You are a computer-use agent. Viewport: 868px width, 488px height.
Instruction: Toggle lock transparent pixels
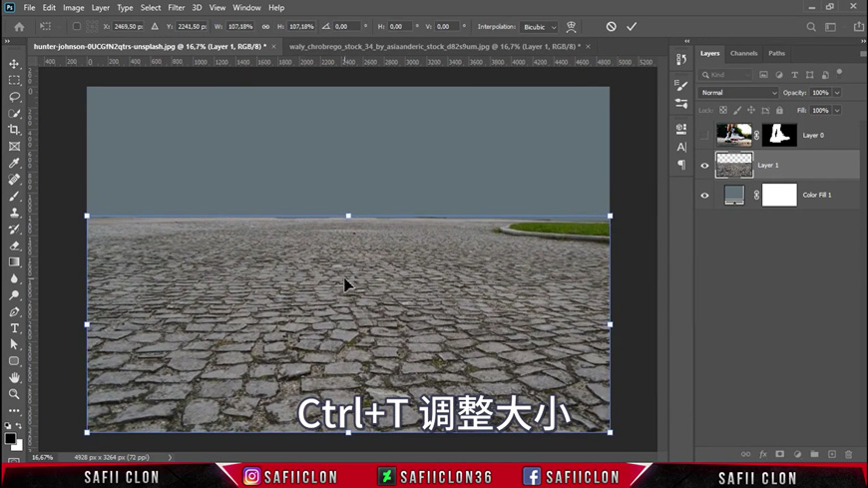(723, 110)
